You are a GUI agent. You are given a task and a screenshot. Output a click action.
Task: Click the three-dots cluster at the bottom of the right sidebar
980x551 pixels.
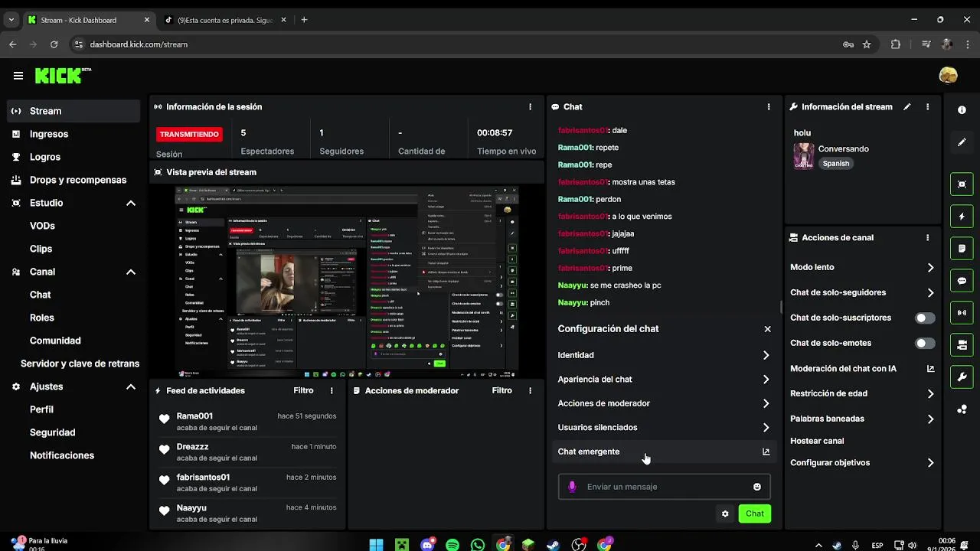point(962,409)
